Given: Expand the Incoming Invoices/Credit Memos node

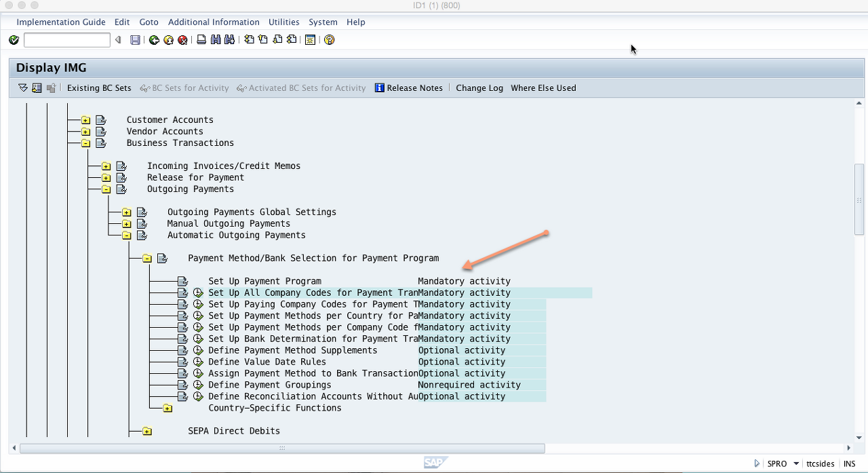Looking at the screenshot, I should click(x=106, y=166).
